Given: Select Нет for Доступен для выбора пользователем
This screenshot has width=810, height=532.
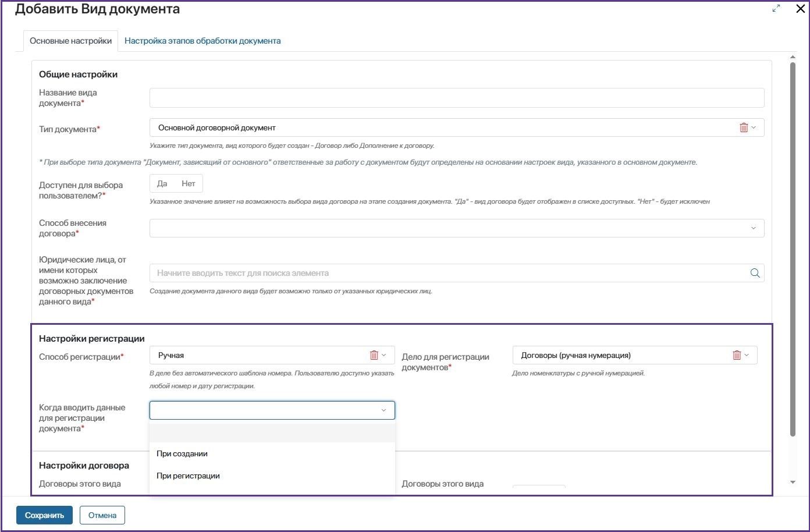Looking at the screenshot, I should [x=188, y=184].
